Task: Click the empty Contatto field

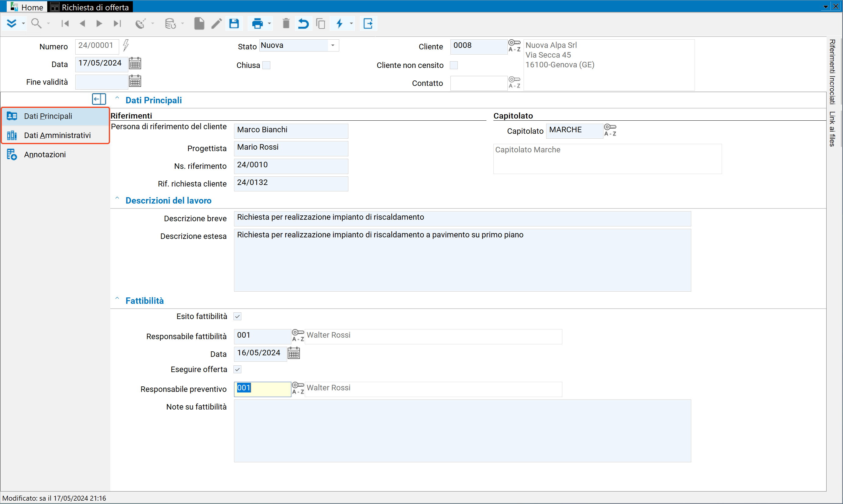Action: [x=478, y=83]
